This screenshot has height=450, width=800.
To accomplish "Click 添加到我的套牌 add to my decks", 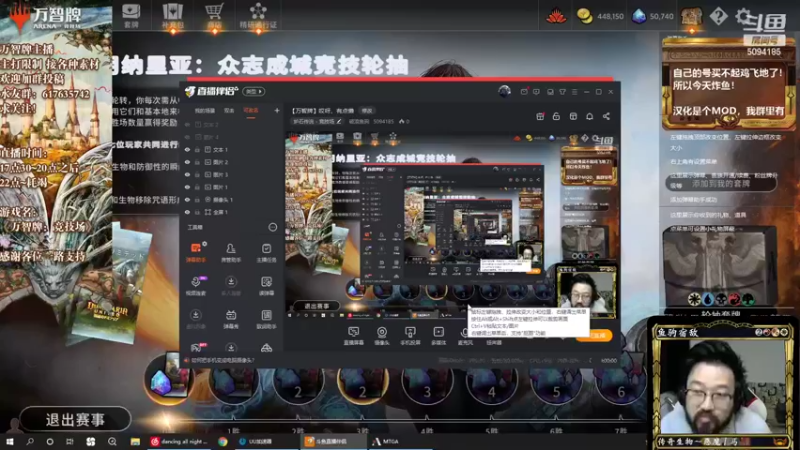I will (720, 184).
